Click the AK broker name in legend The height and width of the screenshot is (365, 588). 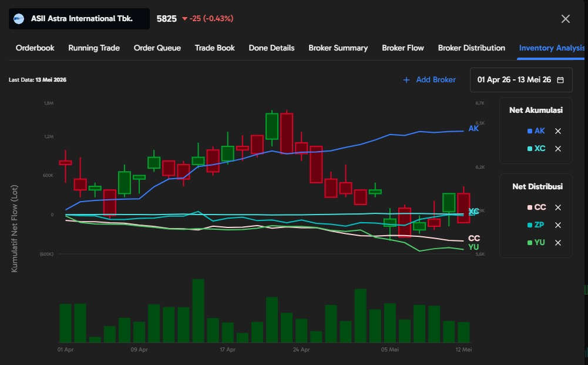tap(540, 131)
